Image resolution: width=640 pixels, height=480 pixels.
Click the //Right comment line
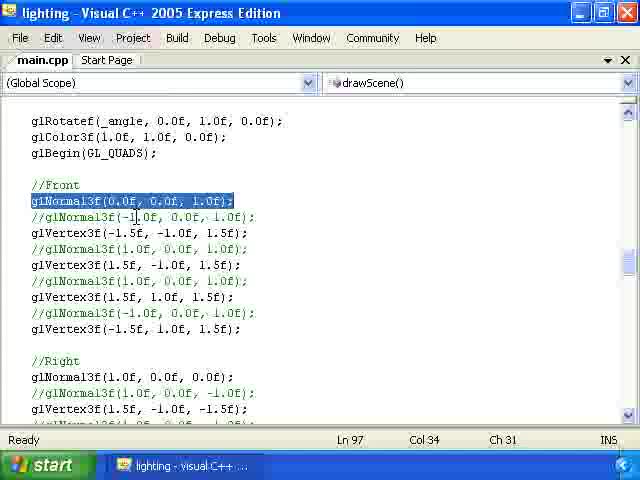click(x=56, y=361)
